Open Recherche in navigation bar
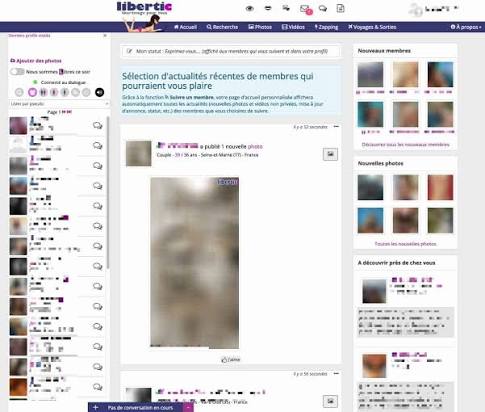 point(222,27)
